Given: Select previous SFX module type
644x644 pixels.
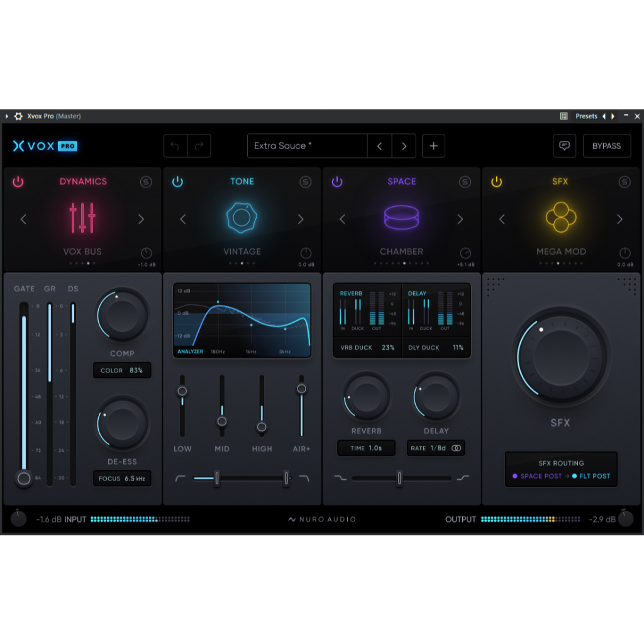Looking at the screenshot, I should click(502, 219).
